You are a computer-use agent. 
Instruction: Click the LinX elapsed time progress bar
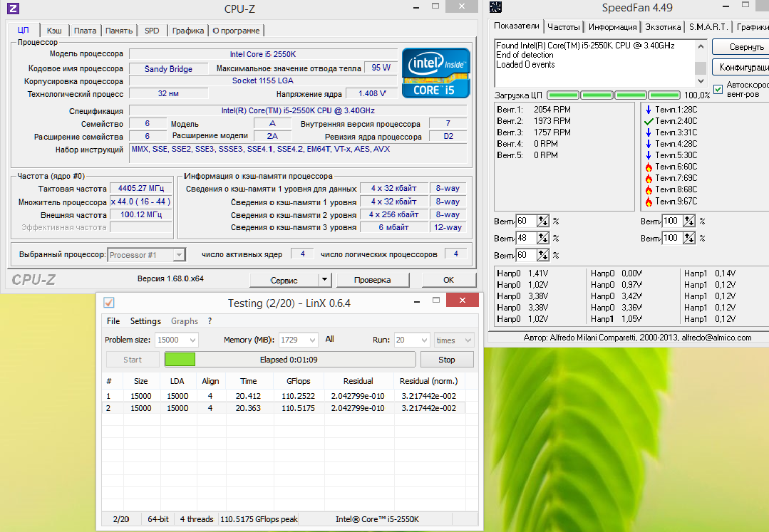pyautogui.click(x=289, y=360)
